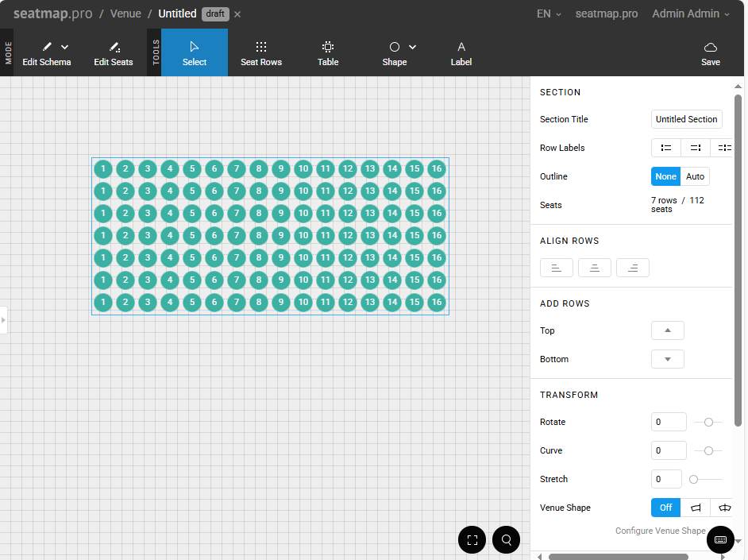The image size is (748, 560).
Task: Align rows to the center
Action: pyautogui.click(x=595, y=268)
